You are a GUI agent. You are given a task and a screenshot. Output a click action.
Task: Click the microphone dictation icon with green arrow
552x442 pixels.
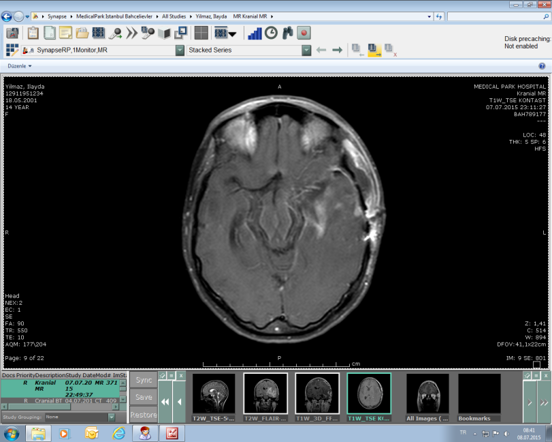pyautogui.click(x=115, y=33)
